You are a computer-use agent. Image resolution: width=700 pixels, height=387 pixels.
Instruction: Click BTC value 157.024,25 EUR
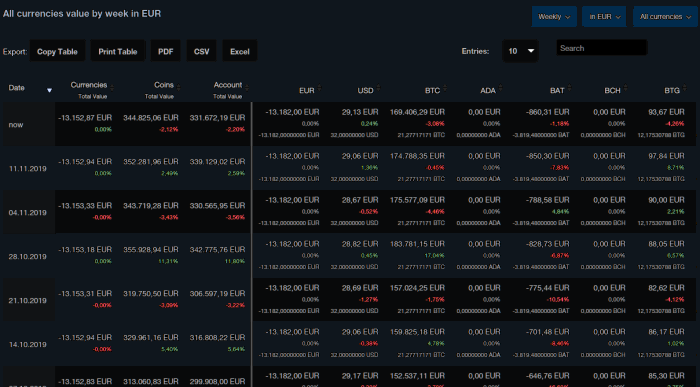[417, 288]
